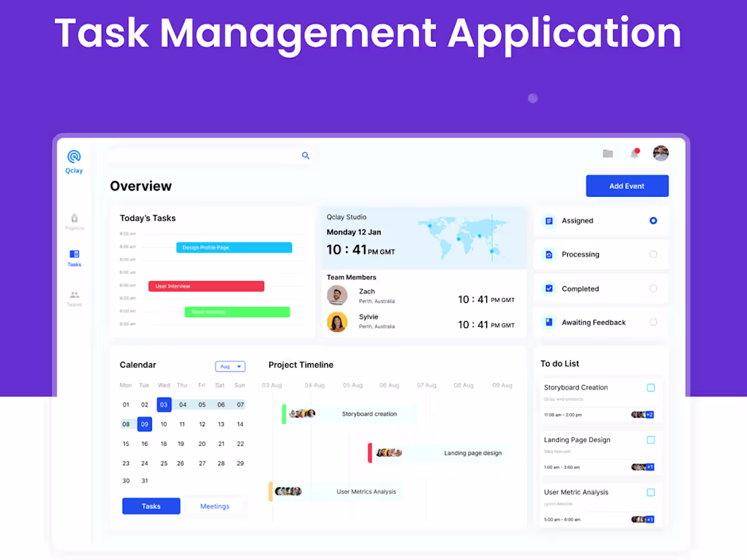
Task: Click the Assigned status icon
Action: pos(549,221)
